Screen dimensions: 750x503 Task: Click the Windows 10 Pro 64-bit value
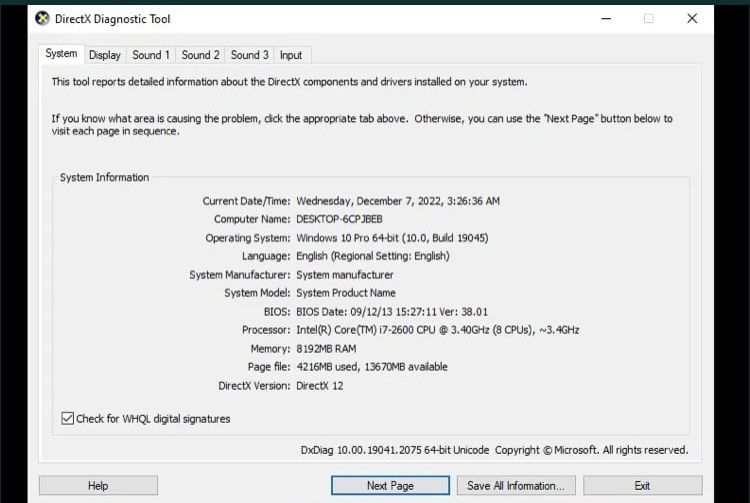tap(392, 238)
